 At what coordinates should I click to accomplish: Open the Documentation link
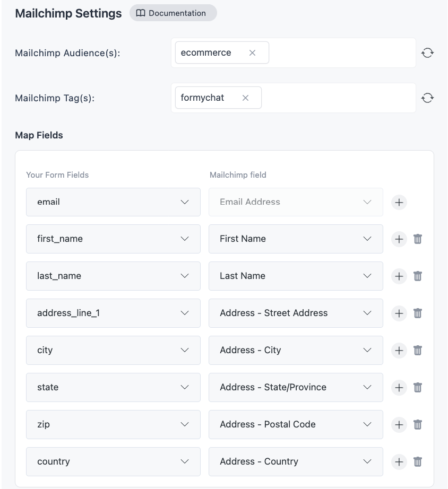point(173,13)
